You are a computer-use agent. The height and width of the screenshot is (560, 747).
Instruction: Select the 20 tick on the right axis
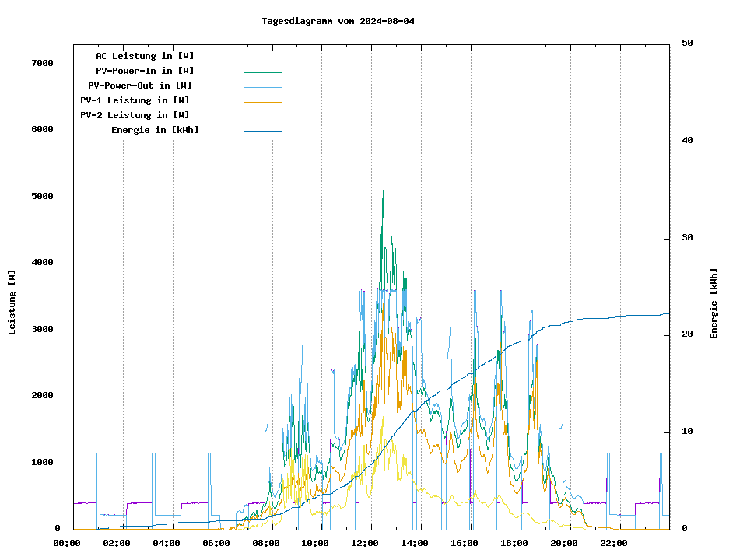click(x=687, y=334)
